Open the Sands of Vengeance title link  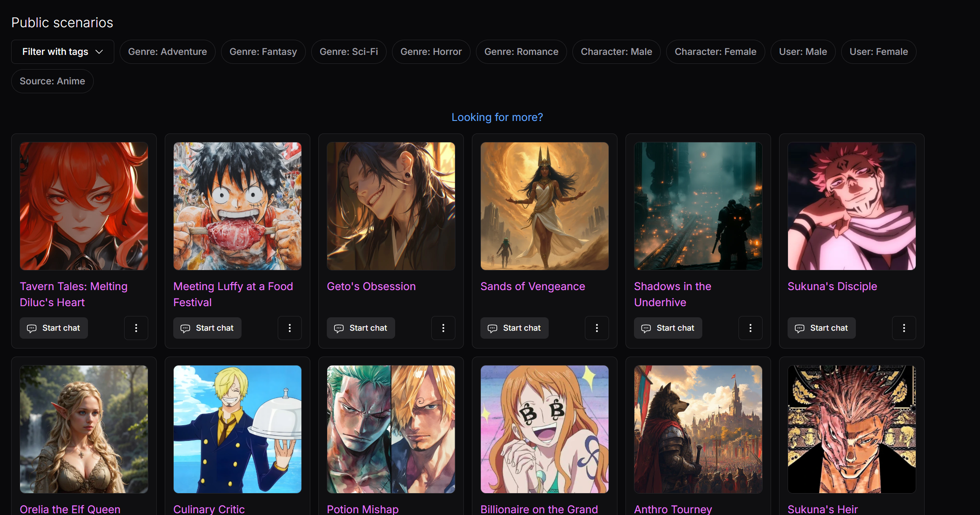pos(533,287)
